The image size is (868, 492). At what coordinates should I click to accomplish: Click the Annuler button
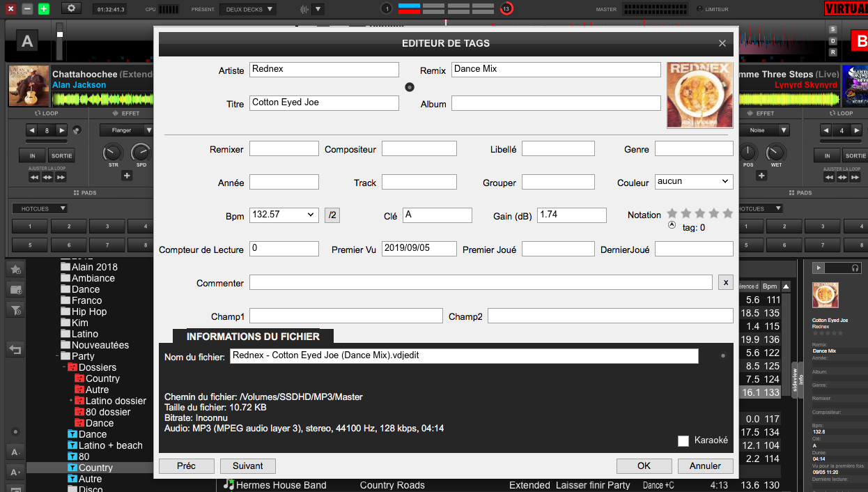(705, 466)
